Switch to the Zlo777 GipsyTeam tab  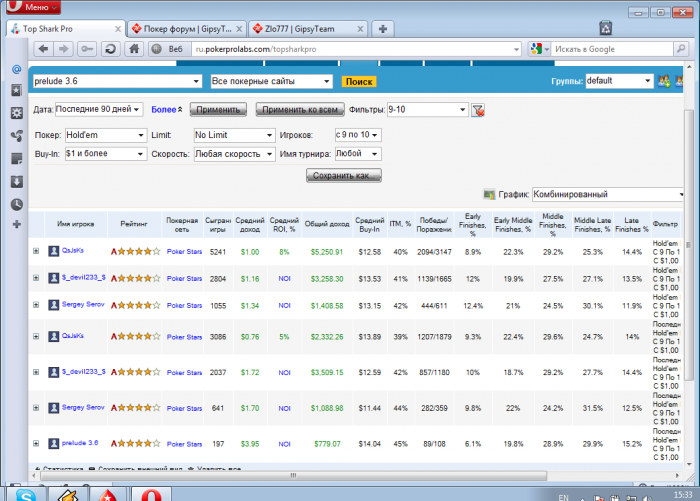coord(299,29)
